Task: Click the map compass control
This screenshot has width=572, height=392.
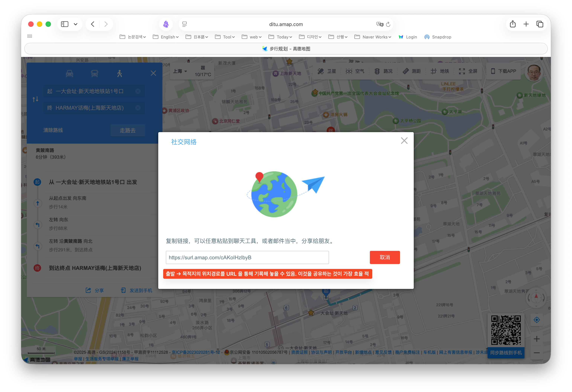Action: [x=536, y=298]
